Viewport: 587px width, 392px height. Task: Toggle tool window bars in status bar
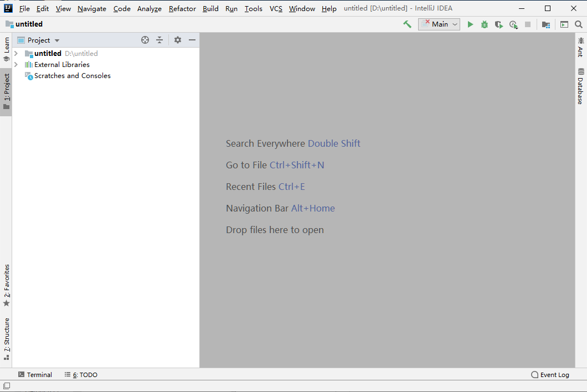point(7,386)
